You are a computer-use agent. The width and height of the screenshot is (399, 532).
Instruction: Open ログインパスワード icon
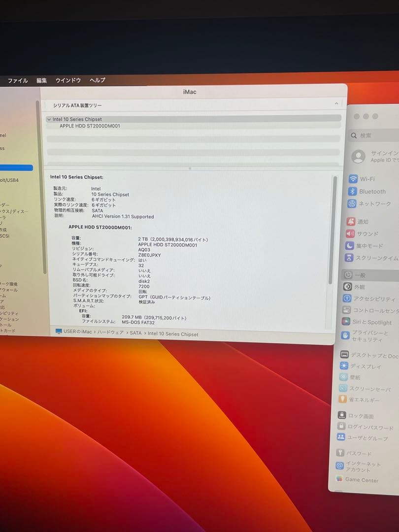pos(341,426)
